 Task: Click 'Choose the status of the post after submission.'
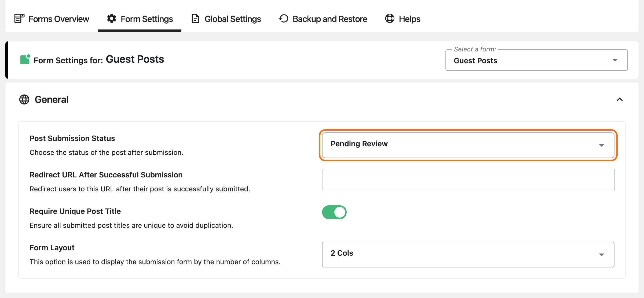tap(107, 152)
